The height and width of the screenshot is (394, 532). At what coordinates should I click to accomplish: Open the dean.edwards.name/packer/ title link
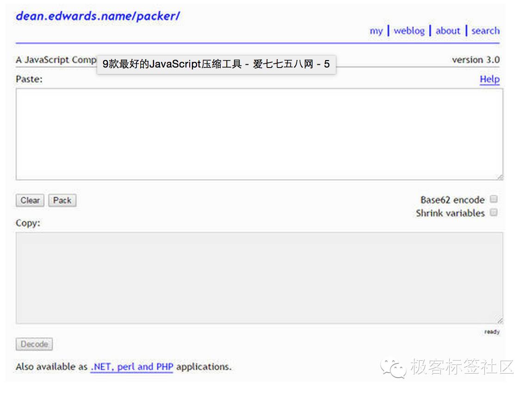tap(98, 16)
